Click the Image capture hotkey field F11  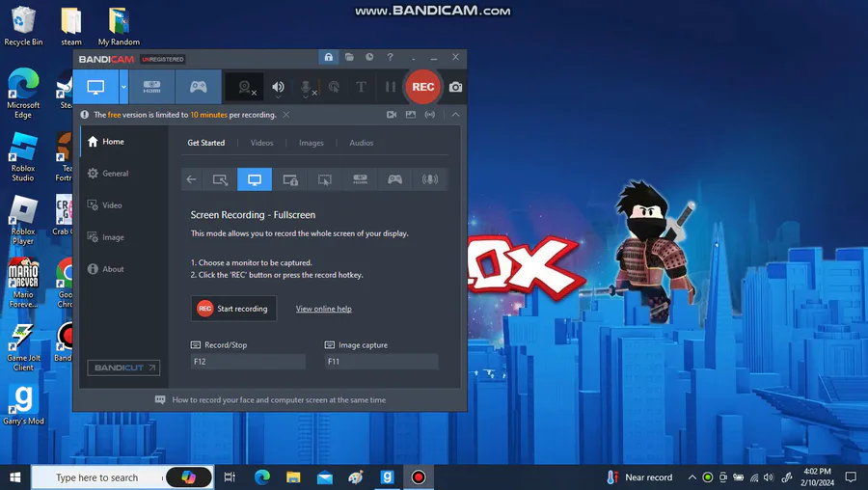(381, 362)
